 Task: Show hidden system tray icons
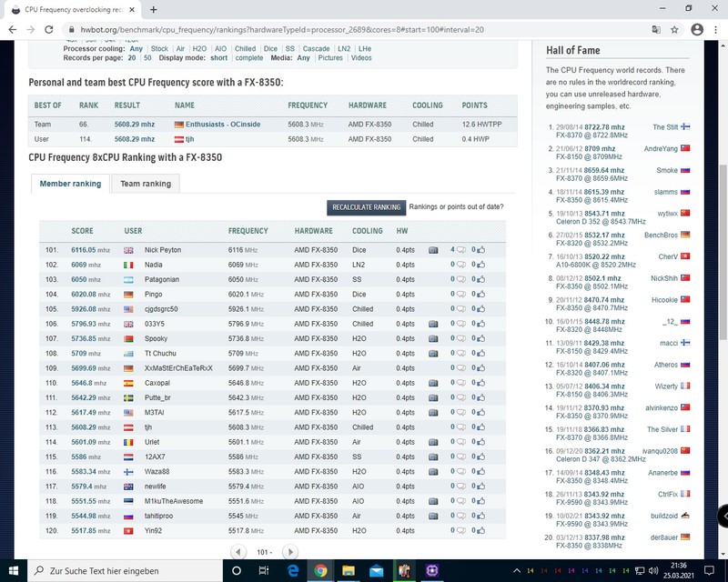click(x=516, y=570)
